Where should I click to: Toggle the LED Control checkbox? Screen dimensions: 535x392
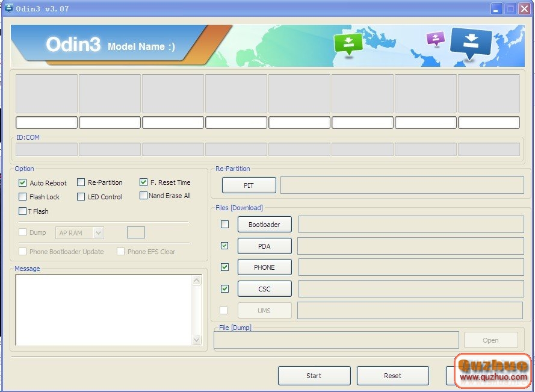(x=81, y=197)
